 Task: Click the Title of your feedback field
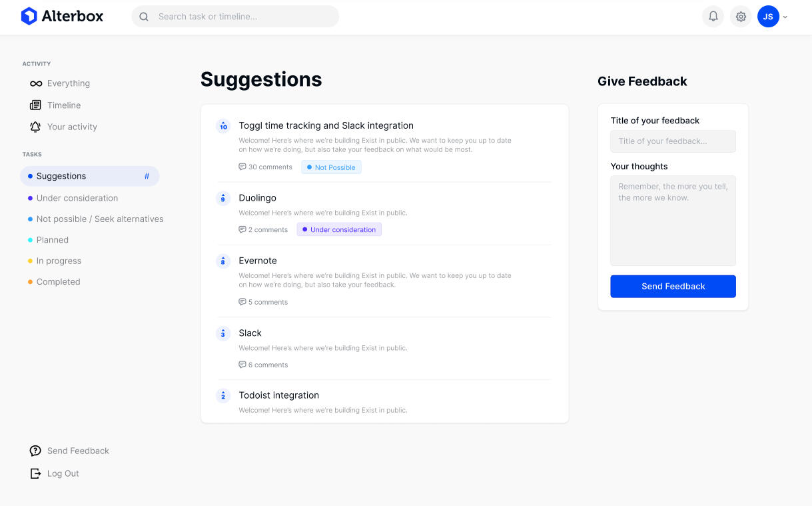pyautogui.click(x=673, y=141)
